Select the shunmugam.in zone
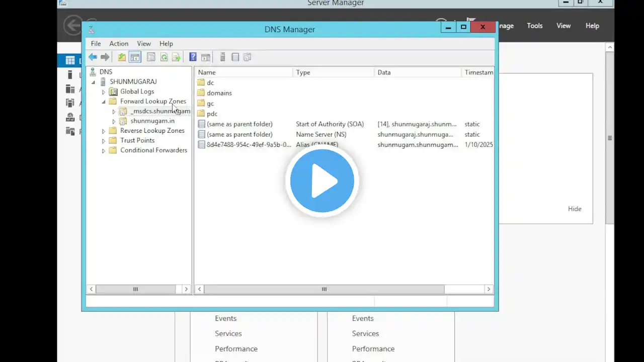Image resolution: width=644 pixels, height=362 pixels. tap(152, 121)
